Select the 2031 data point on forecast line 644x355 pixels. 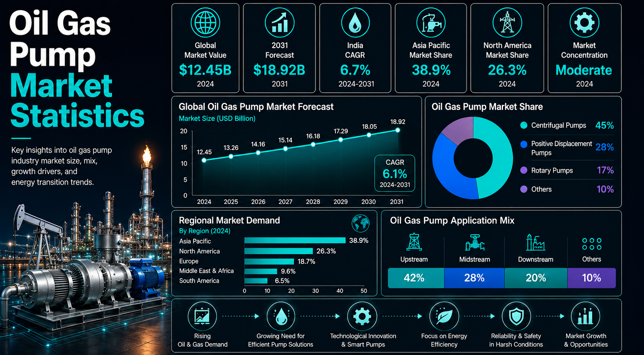pos(398,130)
